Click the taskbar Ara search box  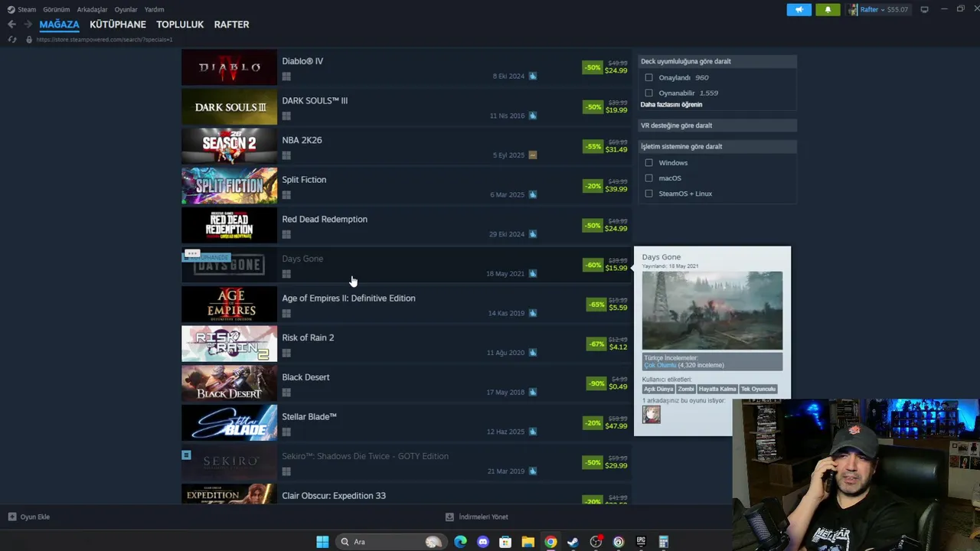391,542
